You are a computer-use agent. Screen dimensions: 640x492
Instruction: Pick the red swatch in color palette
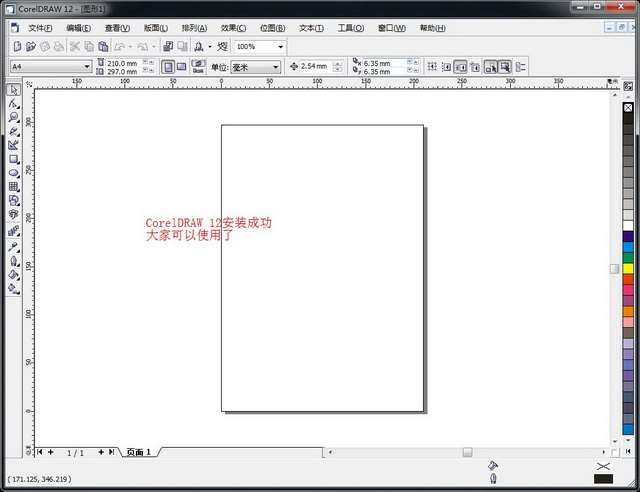[628, 277]
